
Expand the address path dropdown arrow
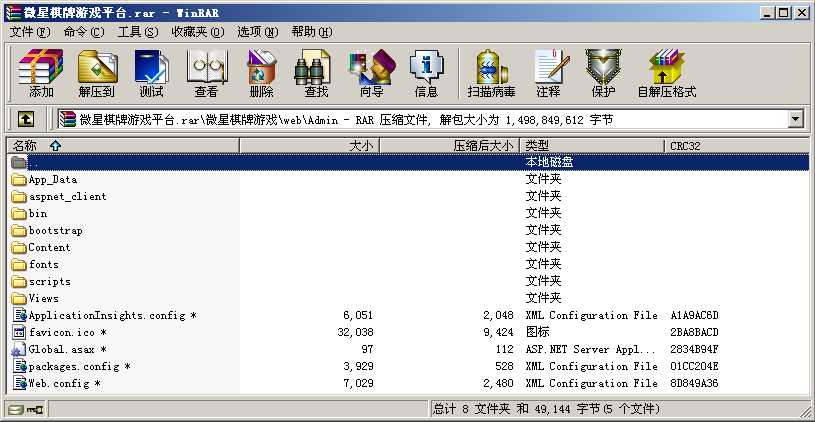coord(796,120)
